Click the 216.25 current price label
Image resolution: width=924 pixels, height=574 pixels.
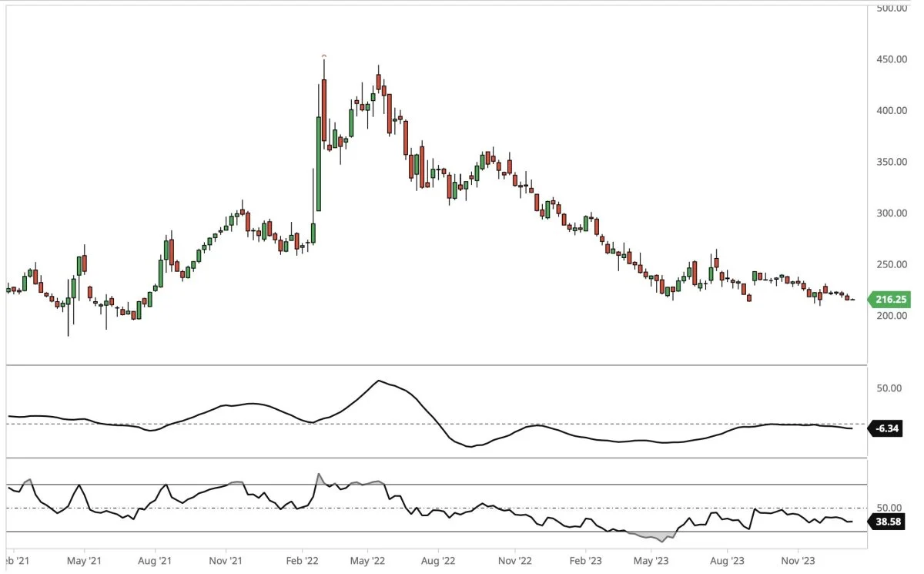[888, 300]
